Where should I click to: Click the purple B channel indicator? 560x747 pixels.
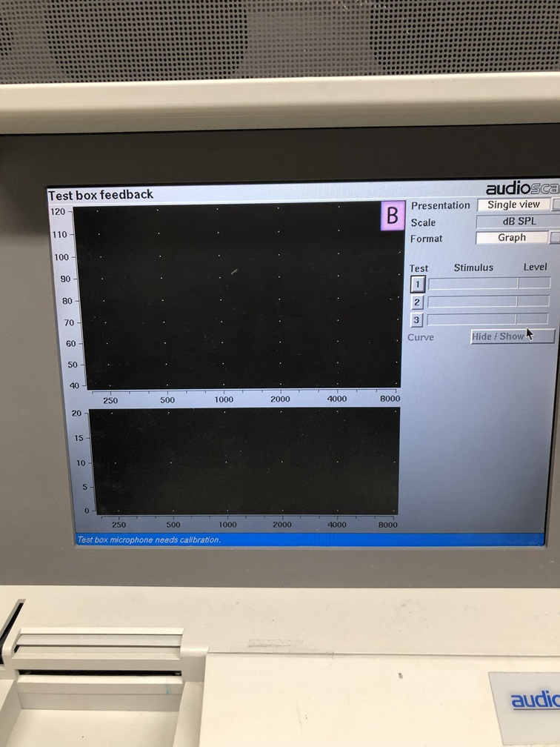393,216
